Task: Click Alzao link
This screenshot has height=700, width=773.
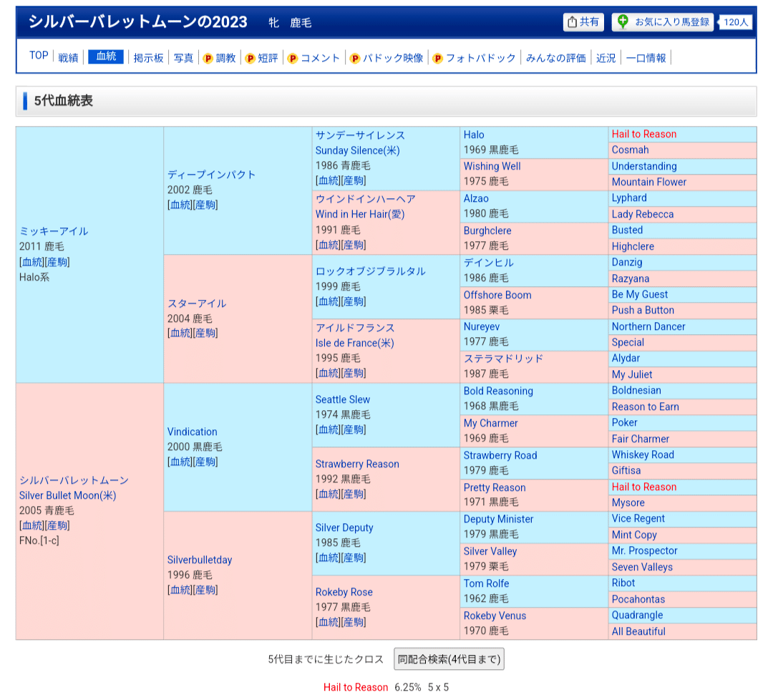Action: tap(476, 199)
